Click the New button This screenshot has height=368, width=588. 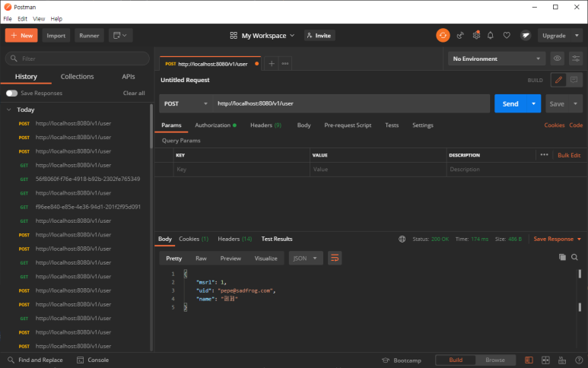(21, 35)
